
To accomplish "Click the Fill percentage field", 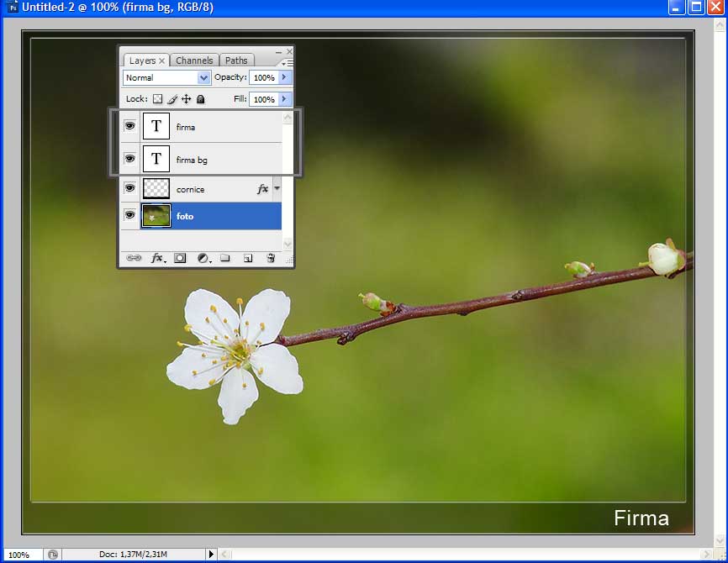I will pyautogui.click(x=263, y=99).
